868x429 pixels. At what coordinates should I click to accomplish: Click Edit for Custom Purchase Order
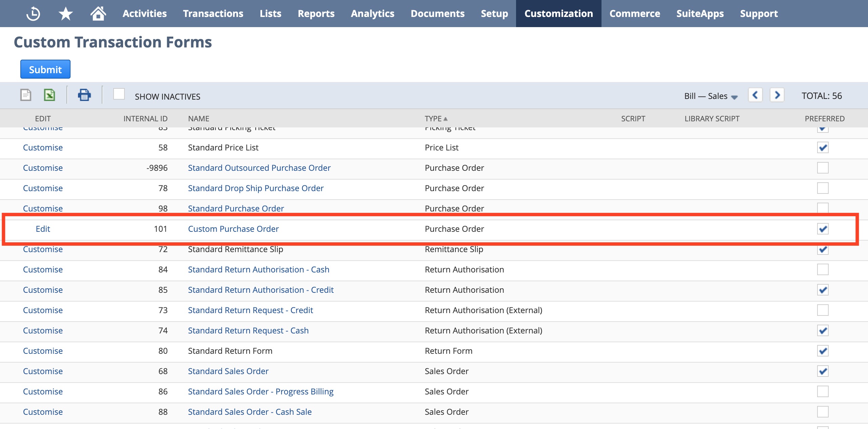tap(43, 229)
